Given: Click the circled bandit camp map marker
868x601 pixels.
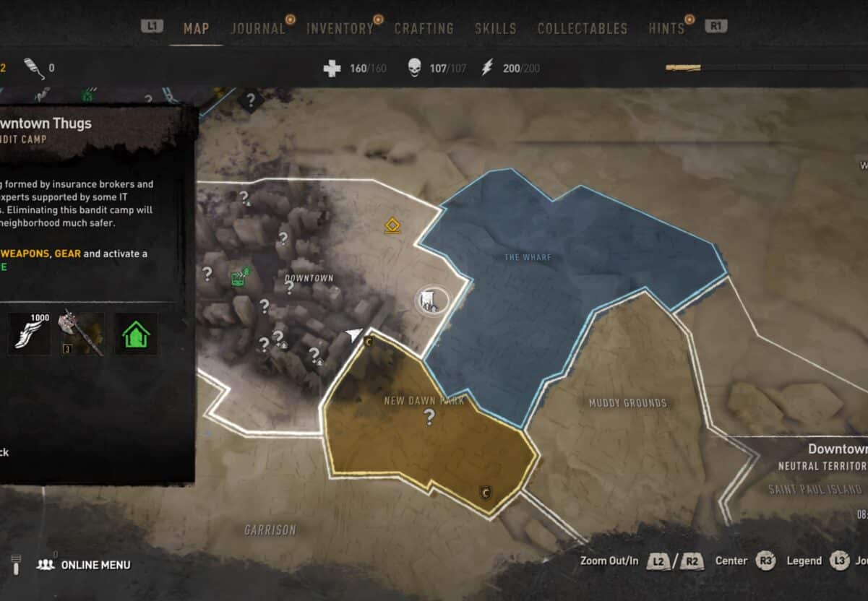Looking at the screenshot, I should (431, 300).
